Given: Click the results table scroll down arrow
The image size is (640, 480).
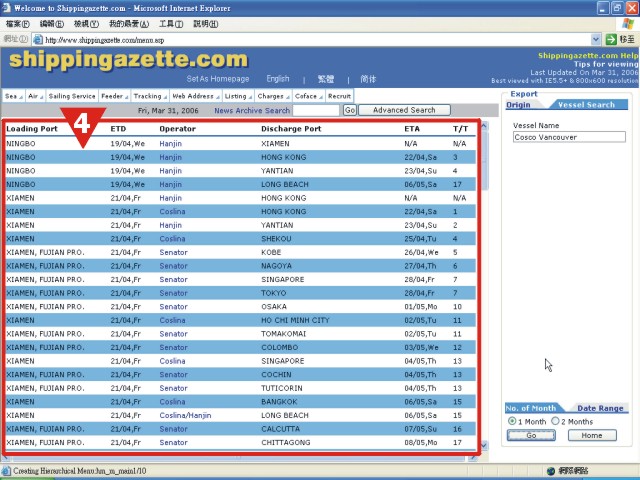Looking at the screenshot, I should (x=484, y=445).
